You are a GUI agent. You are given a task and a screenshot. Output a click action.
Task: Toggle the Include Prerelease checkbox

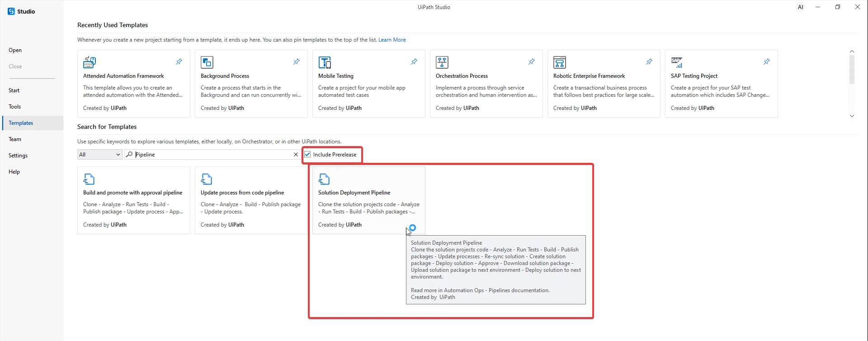(x=307, y=155)
